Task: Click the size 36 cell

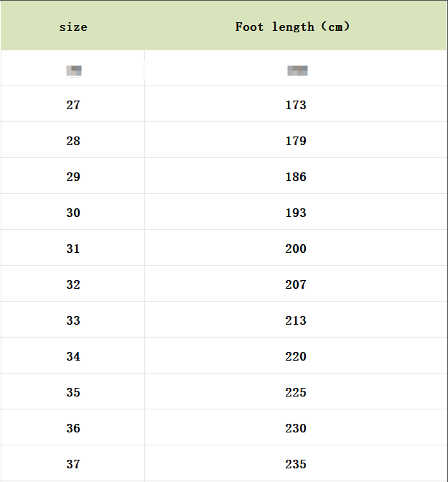Action: pos(73,428)
